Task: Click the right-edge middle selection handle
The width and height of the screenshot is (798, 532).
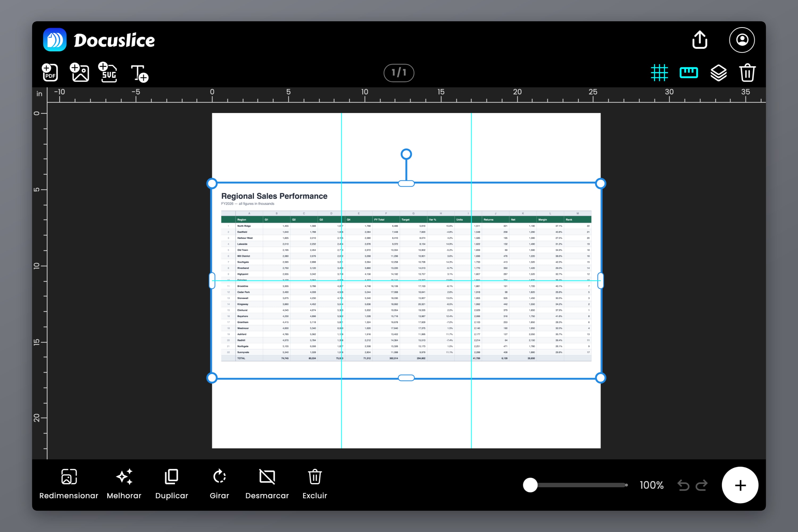Action: point(601,281)
